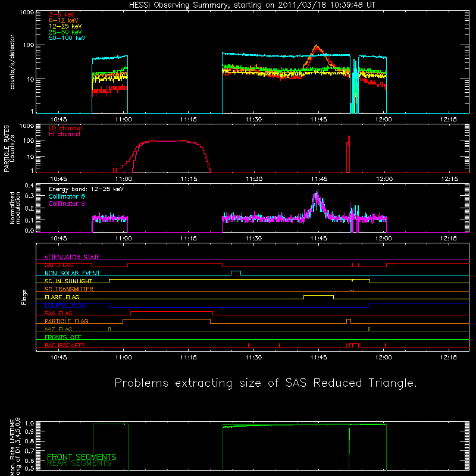Select the Collimator 9 legend entry
This screenshot has height=476, width=476.
tap(67, 203)
